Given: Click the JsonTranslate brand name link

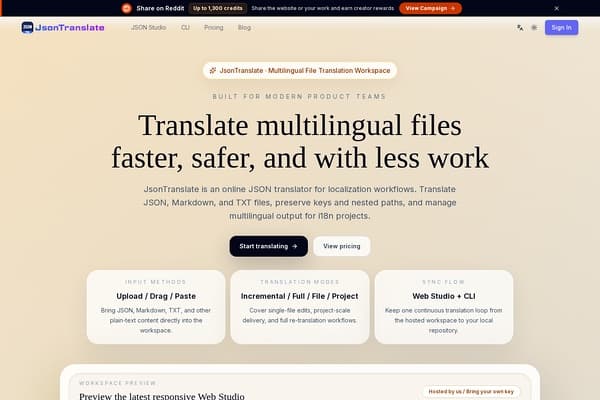Looking at the screenshot, I should click(70, 28).
